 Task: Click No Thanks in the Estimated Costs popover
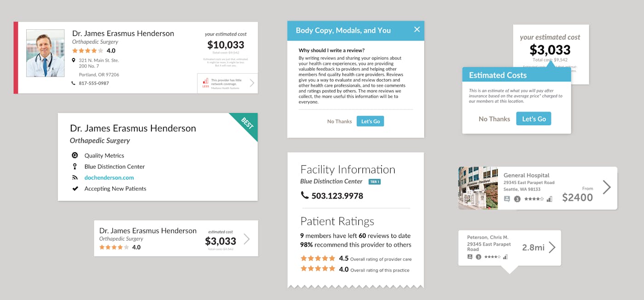point(494,119)
